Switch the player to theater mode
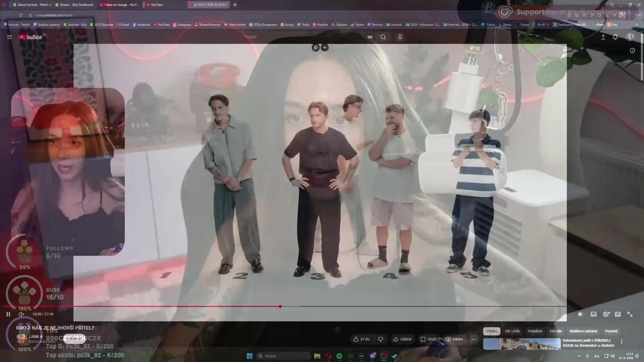The height and width of the screenshot is (362, 644). point(618,314)
